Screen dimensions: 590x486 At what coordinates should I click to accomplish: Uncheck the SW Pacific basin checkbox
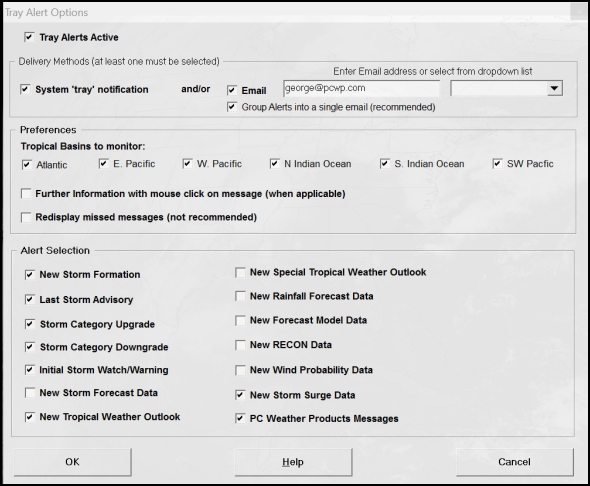(x=497, y=164)
